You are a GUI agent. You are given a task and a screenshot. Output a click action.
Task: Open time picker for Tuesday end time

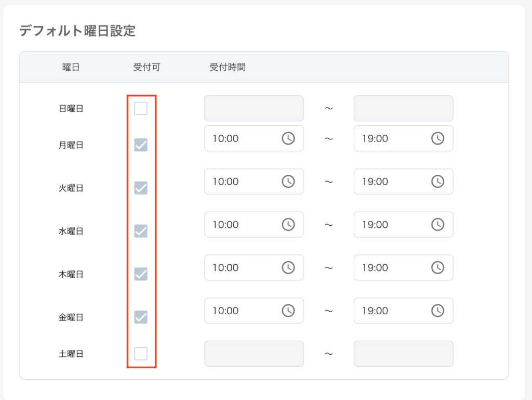437,182
